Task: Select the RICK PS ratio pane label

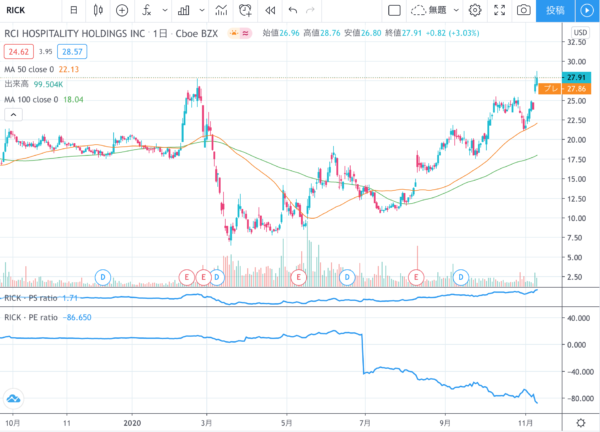Action: coord(31,298)
